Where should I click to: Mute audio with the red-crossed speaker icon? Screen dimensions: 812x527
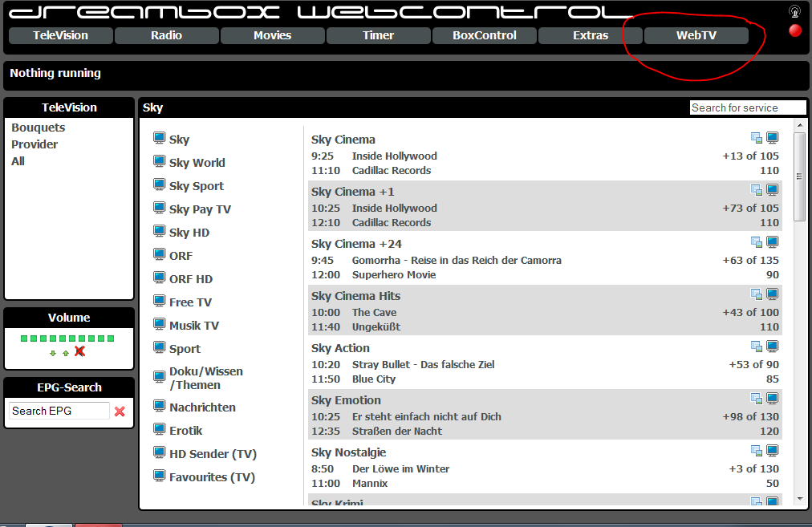point(79,351)
